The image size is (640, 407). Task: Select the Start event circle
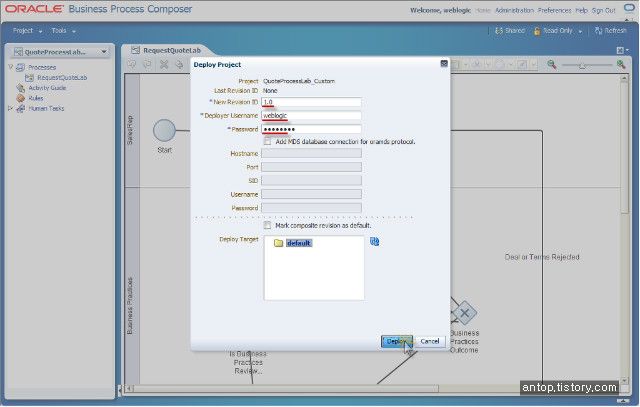point(164,131)
